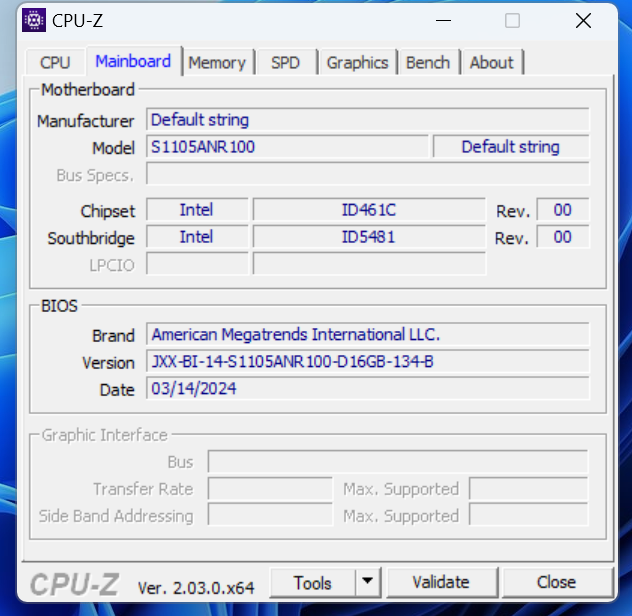This screenshot has width=632, height=616.
Task: Click the Model value S1105ANR100
Action: click(x=287, y=147)
